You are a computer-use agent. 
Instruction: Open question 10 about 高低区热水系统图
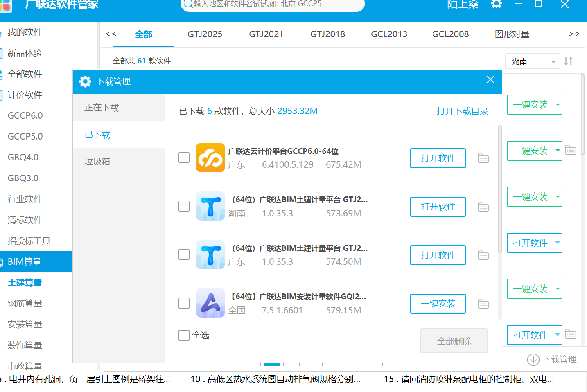(x=275, y=379)
